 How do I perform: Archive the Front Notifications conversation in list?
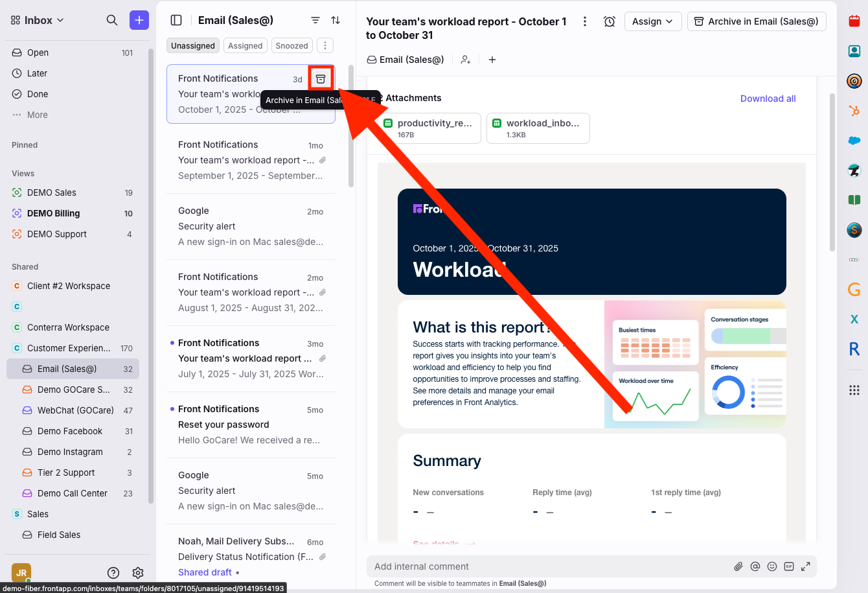tap(321, 79)
